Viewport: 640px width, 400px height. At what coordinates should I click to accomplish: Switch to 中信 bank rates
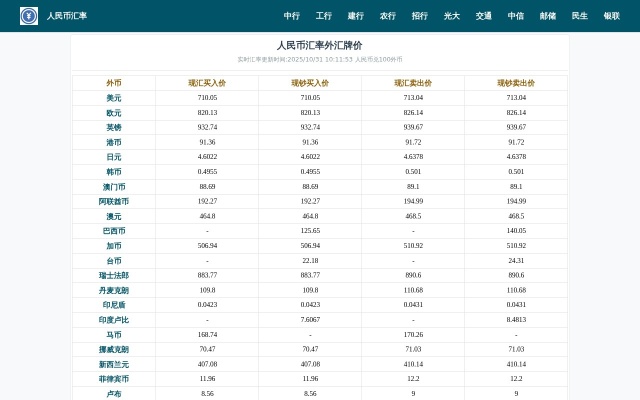tap(516, 16)
